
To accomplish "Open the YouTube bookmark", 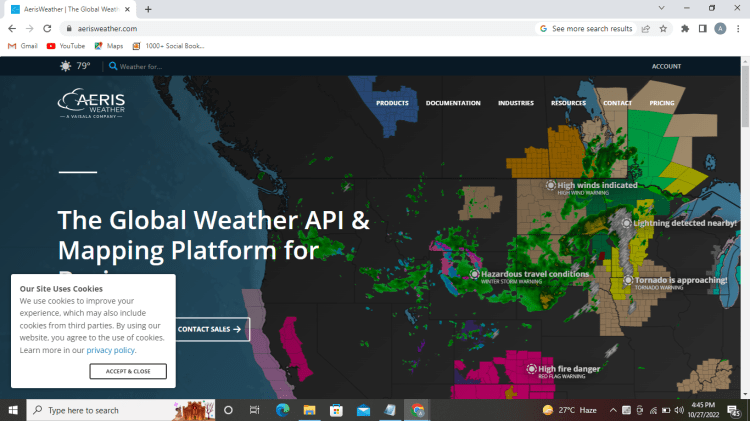I will click(66, 46).
